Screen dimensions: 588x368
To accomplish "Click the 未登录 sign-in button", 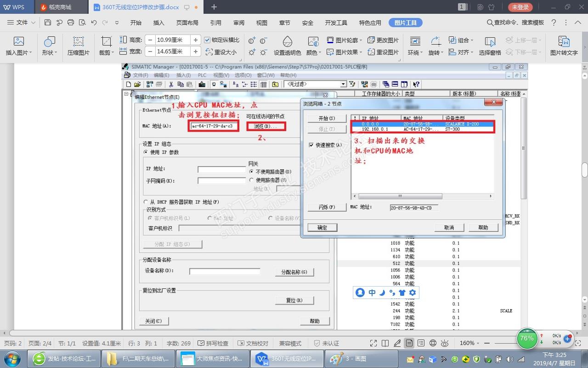I will click(x=520, y=7).
